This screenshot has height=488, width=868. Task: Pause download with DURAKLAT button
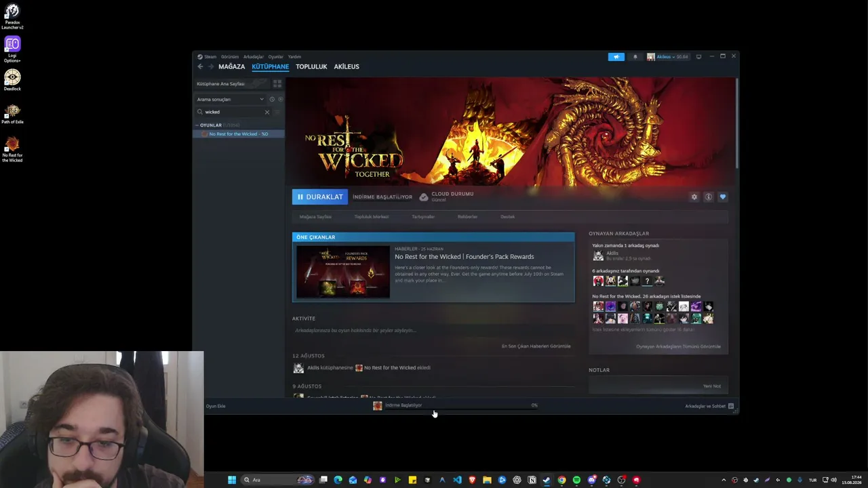(x=320, y=197)
